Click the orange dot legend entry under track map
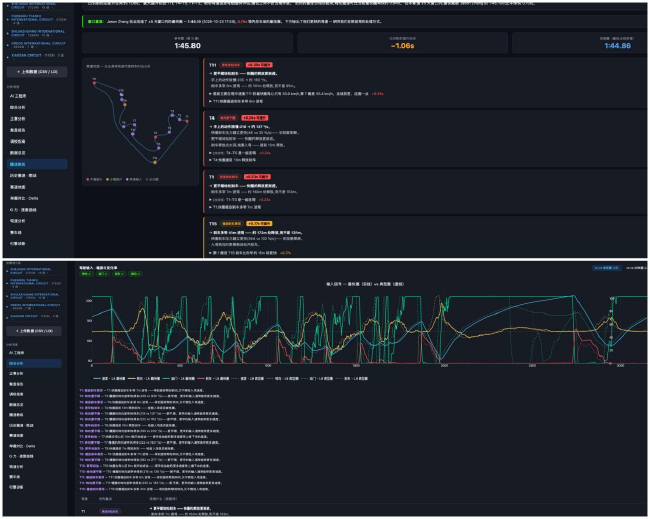The image size is (650, 519). pos(114,179)
